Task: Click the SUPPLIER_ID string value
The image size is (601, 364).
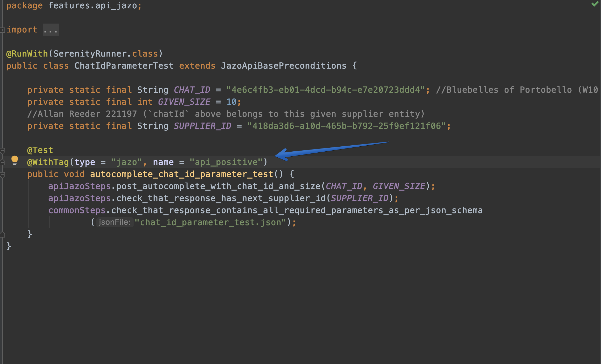Action: click(348, 126)
